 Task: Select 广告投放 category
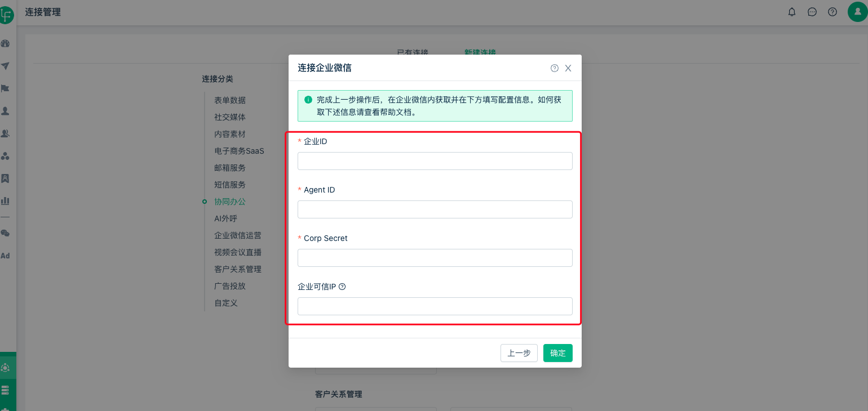coord(230,286)
